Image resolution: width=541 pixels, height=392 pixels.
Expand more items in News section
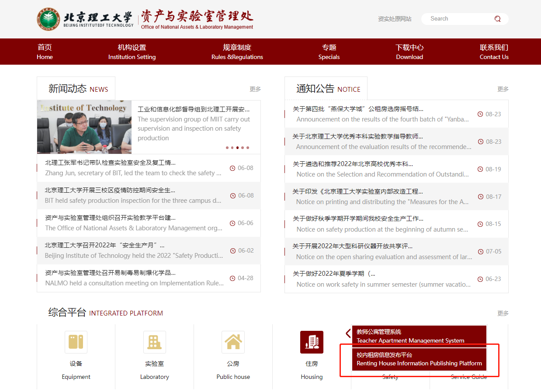click(255, 89)
